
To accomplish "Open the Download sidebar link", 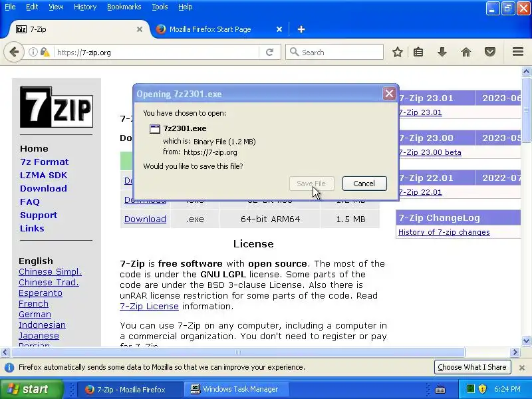I will [43, 188].
